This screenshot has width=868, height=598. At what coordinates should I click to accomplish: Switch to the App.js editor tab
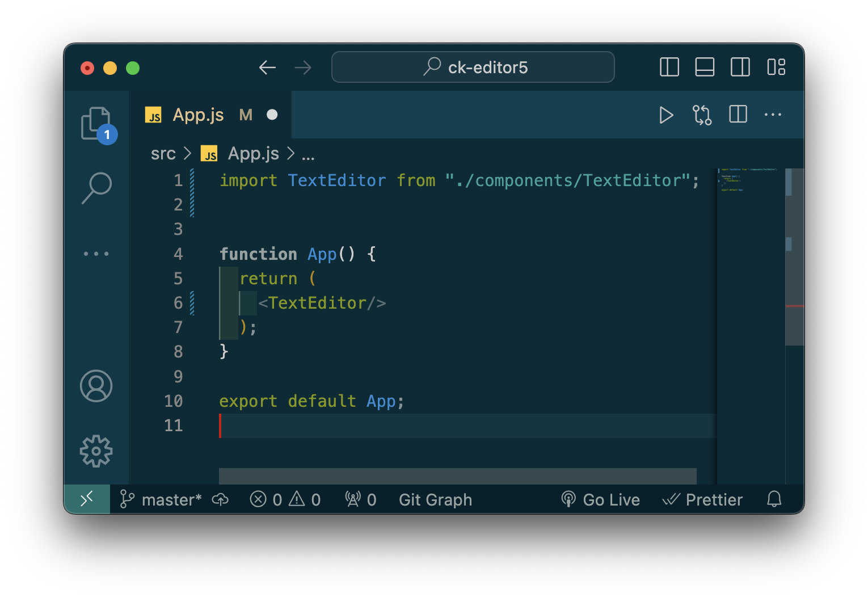(x=197, y=115)
